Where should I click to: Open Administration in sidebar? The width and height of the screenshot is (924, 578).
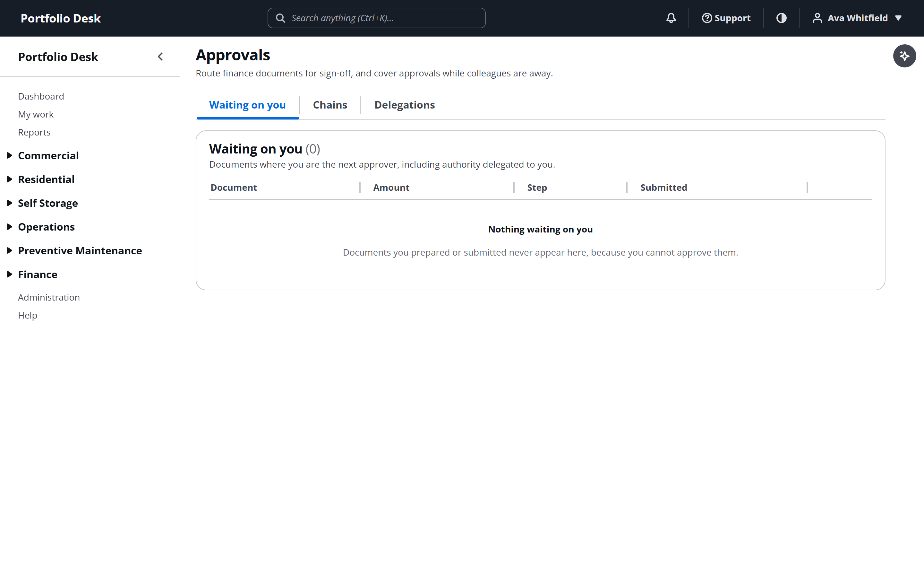coord(49,297)
